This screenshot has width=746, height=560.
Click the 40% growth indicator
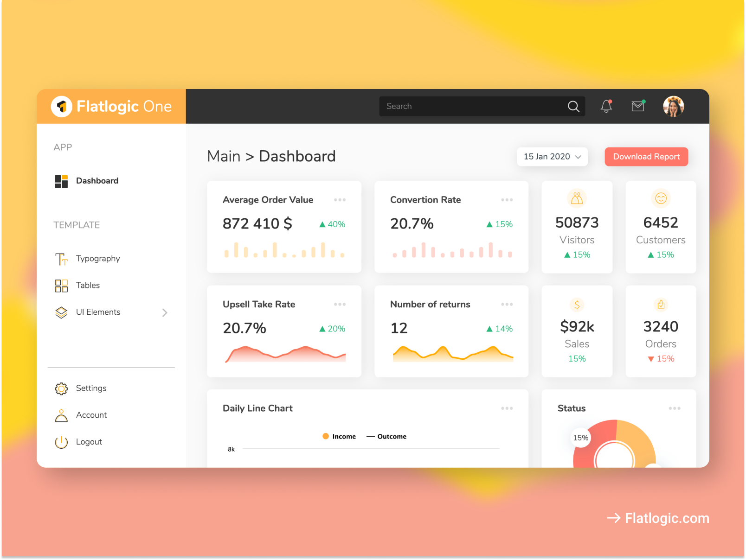tap(332, 224)
